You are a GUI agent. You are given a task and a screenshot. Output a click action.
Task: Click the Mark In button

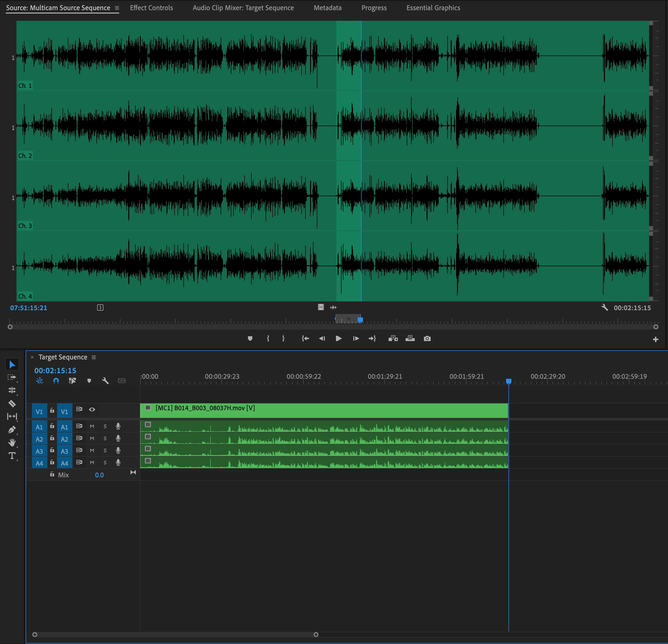click(x=268, y=338)
